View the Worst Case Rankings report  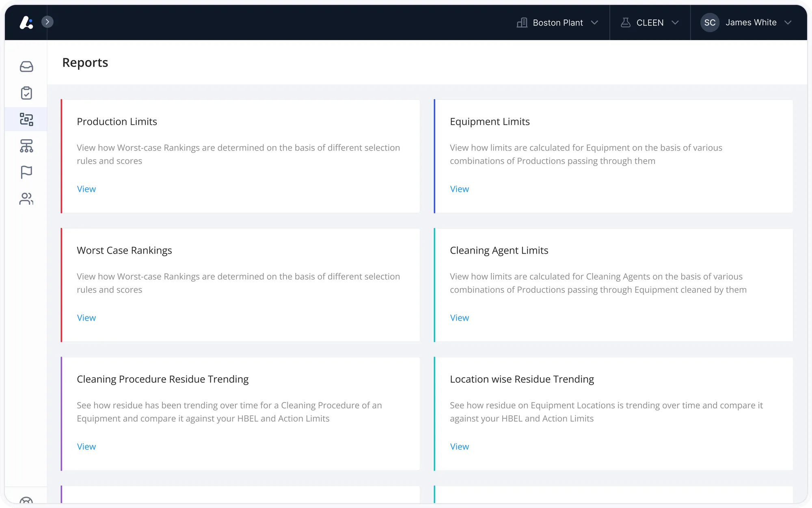(86, 318)
